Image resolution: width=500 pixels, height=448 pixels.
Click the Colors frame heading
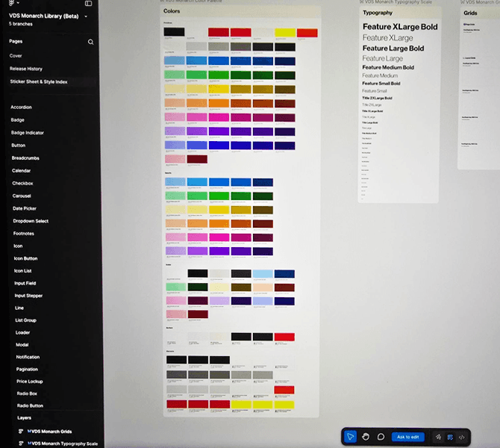point(172,11)
